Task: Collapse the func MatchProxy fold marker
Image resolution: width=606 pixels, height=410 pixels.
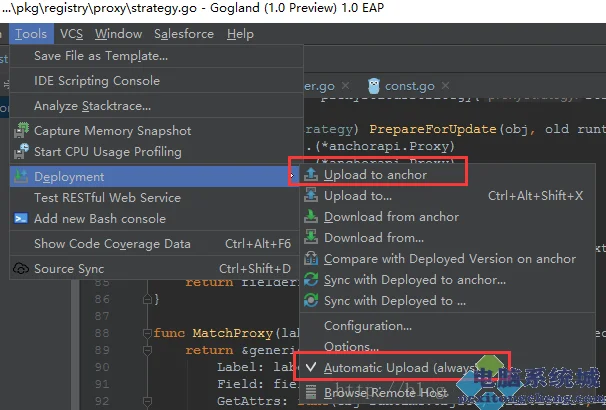Action: click(x=147, y=333)
